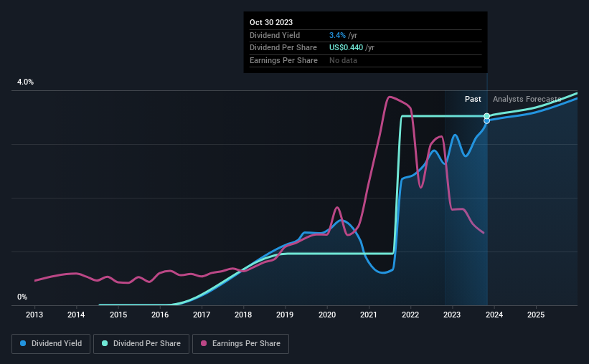This screenshot has width=589, height=364.
Task: Click the 2020 x-axis label
Action: 327,315
